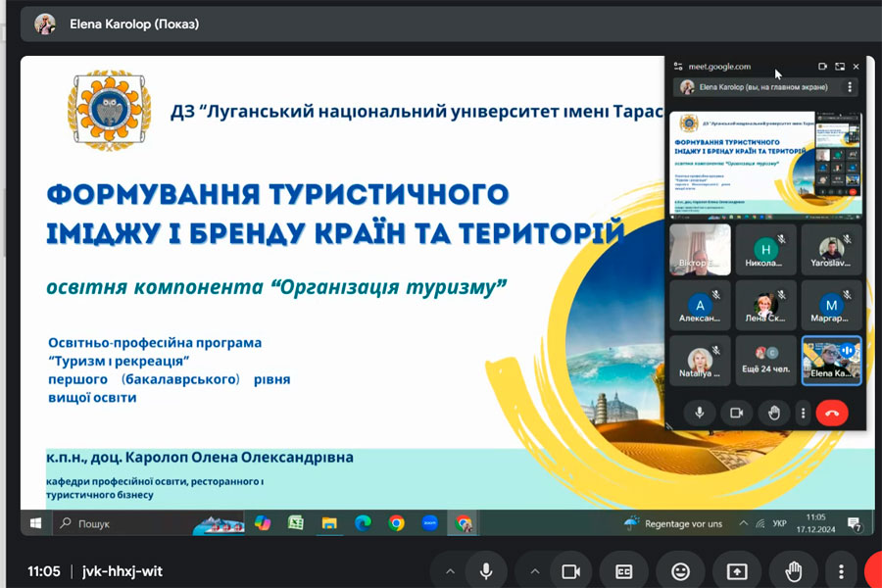Screen dimensions: 882x588
Task: Click the Windows search box 'Пошук'
Action: coord(120,523)
